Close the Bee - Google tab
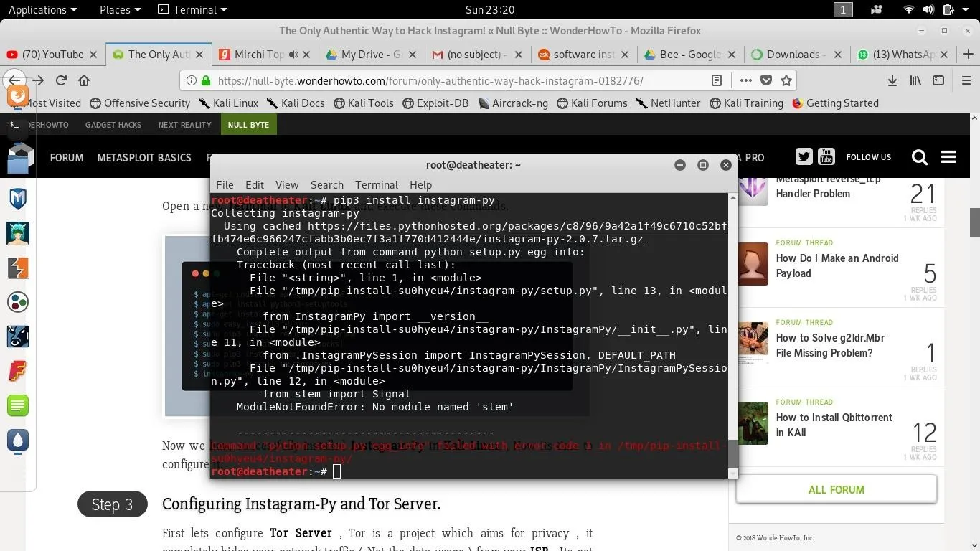The width and height of the screenshot is (980, 551). click(x=732, y=55)
